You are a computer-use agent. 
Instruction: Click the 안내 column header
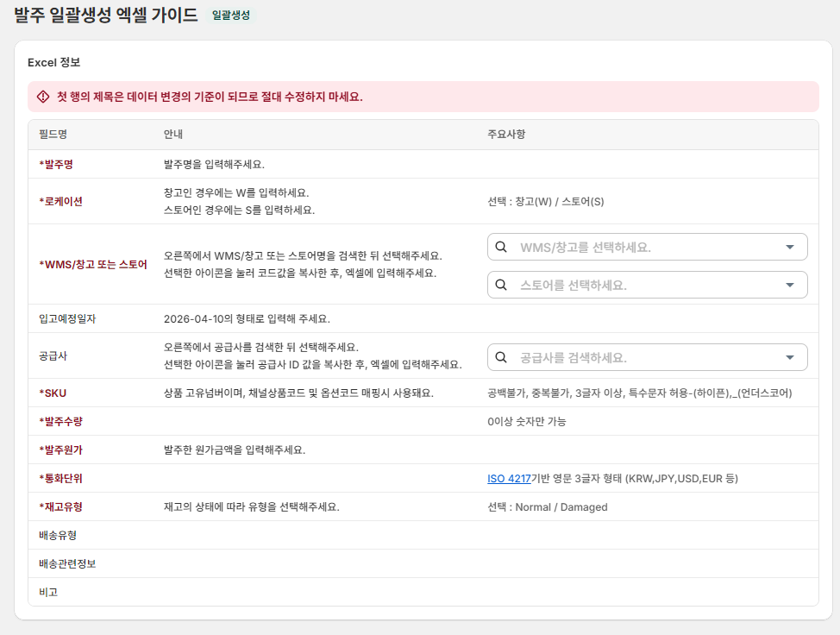click(173, 134)
